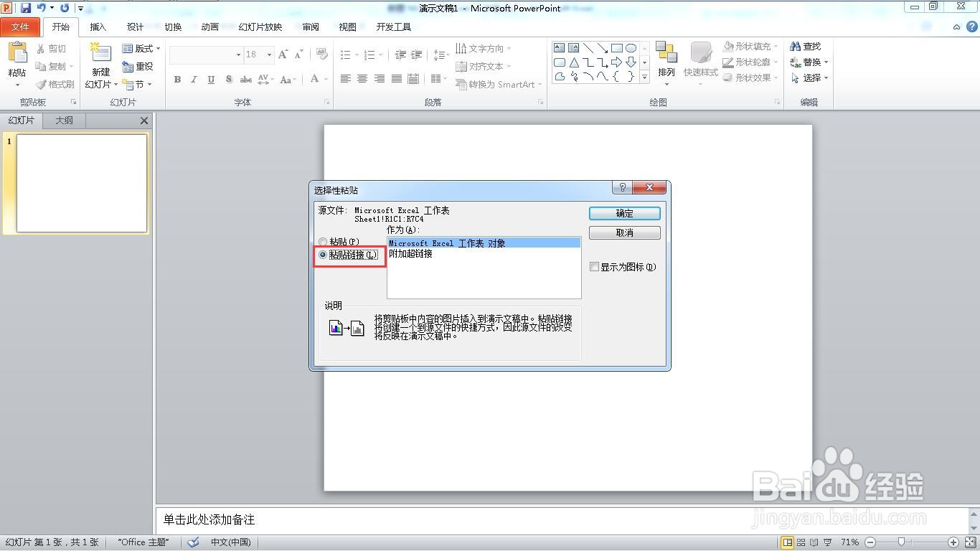This screenshot has height=551, width=980.
Task: Toggle bold formatting B
Action: point(177,80)
